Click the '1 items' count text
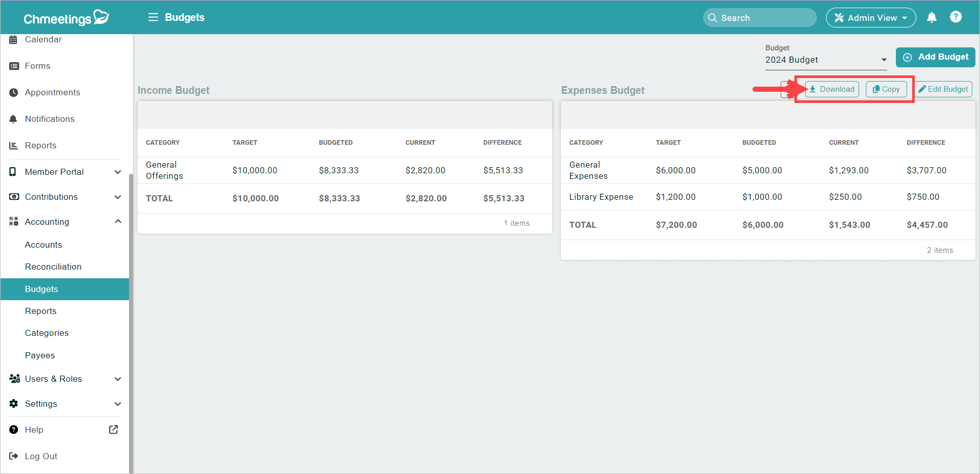 point(517,223)
